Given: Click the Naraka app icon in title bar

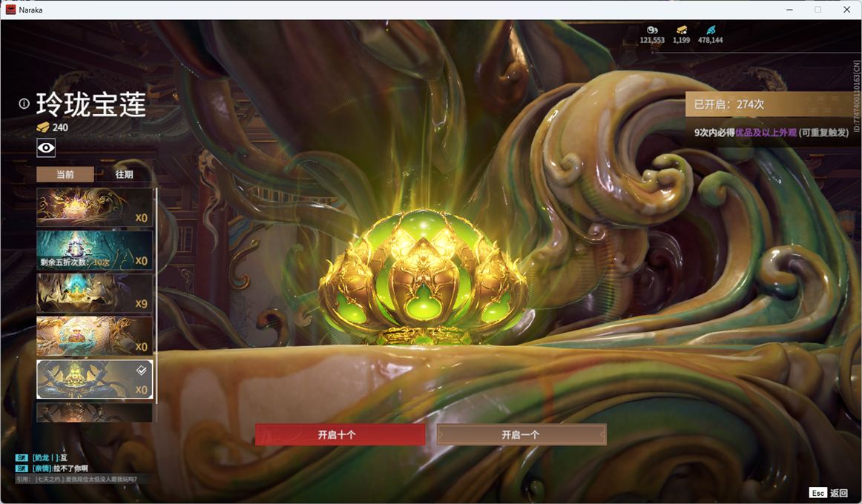Looking at the screenshot, I should click(x=10, y=10).
